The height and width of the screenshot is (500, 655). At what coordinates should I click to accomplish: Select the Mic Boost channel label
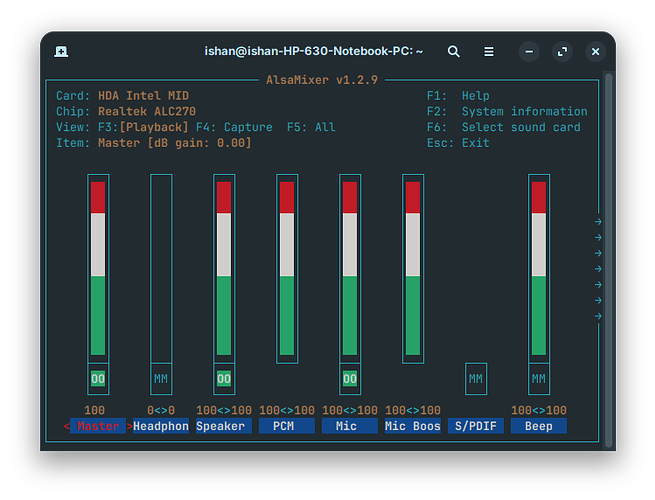point(413,426)
